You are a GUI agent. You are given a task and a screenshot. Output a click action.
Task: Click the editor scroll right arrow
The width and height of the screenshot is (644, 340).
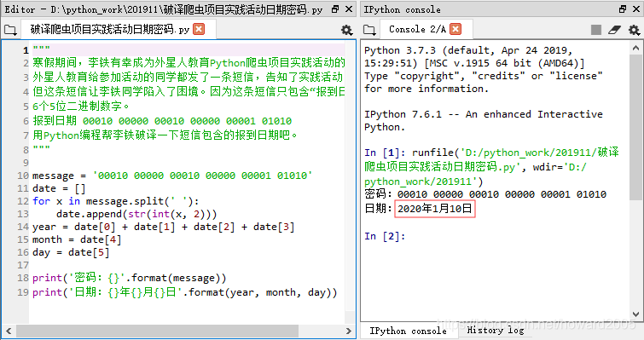[349, 331]
